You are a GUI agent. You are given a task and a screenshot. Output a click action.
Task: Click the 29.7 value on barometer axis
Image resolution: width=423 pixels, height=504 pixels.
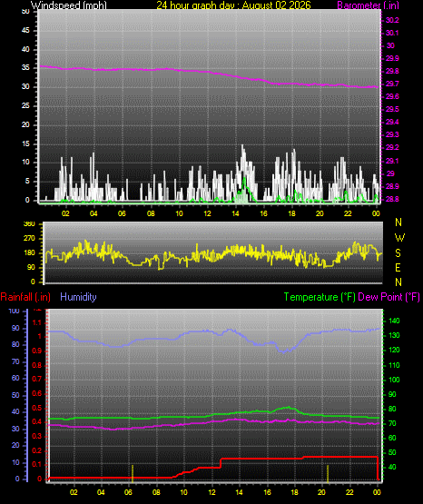click(x=392, y=84)
